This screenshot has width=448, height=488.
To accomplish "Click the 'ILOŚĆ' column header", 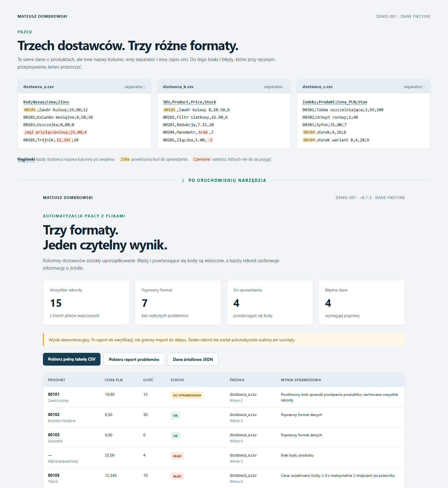I will 148,380.
